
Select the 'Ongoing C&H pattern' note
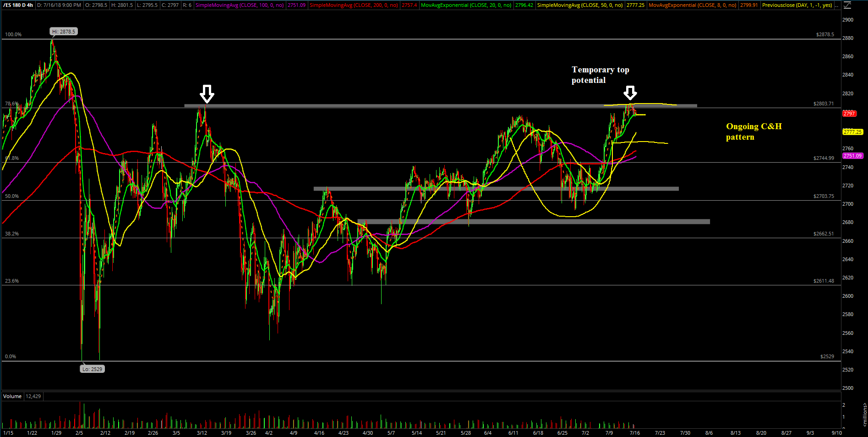click(x=754, y=131)
